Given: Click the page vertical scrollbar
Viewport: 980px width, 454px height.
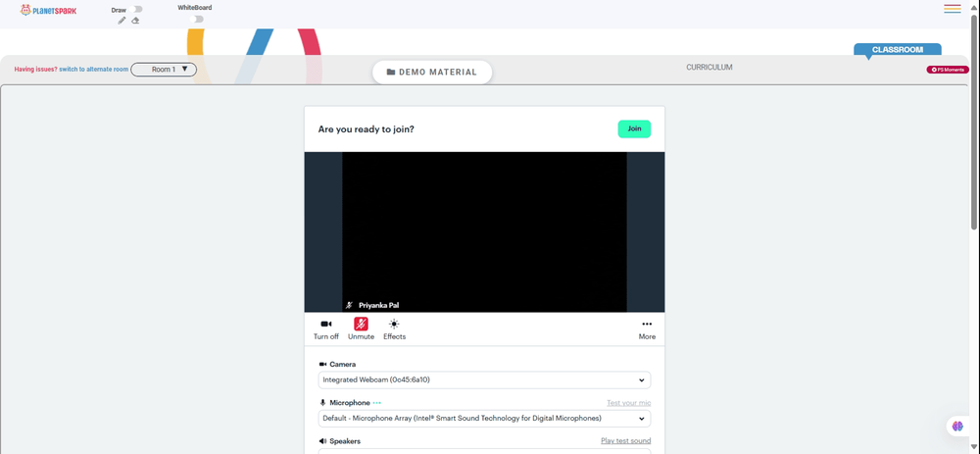Looking at the screenshot, I should 974,122.
